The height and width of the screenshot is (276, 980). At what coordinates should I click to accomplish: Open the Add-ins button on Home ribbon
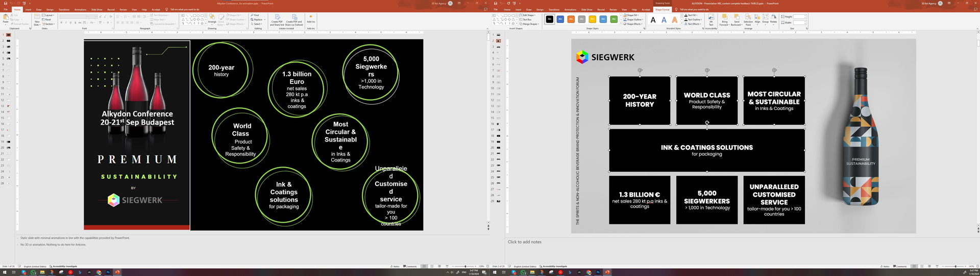tap(310, 19)
